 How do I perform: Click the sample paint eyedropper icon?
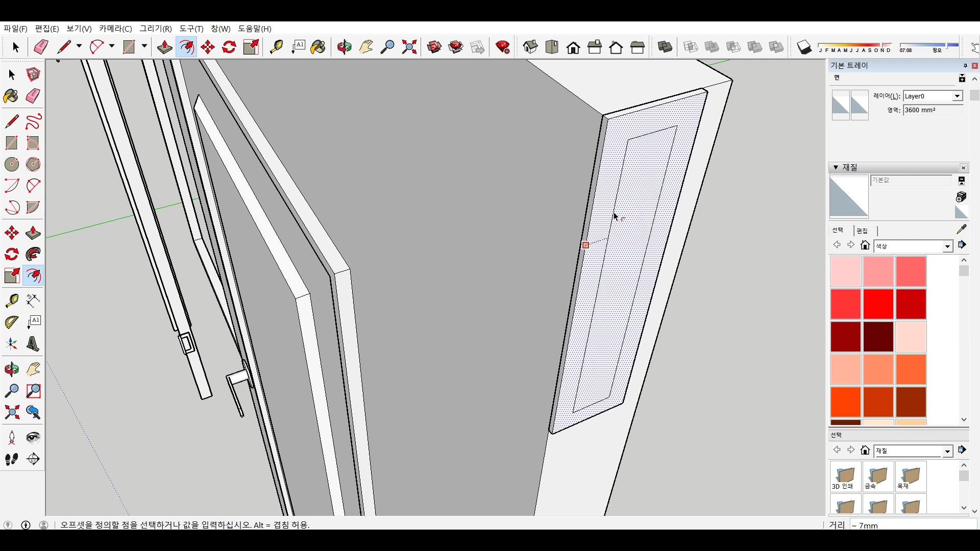[962, 229]
